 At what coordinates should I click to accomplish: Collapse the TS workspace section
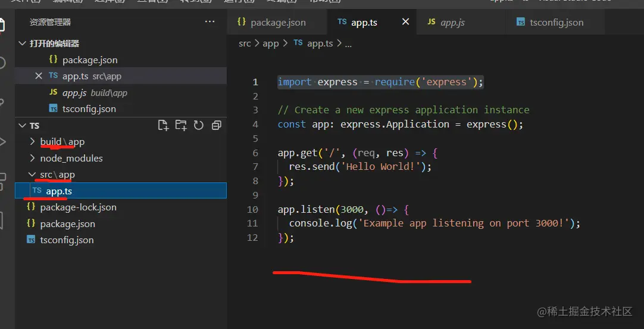pyautogui.click(x=23, y=126)
